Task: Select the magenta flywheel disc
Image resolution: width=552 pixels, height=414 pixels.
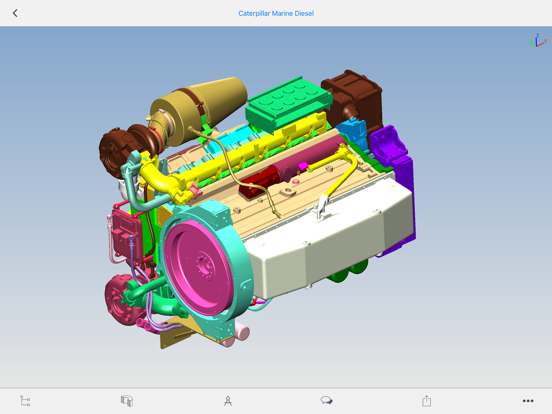Action: (x=199, y=268)
